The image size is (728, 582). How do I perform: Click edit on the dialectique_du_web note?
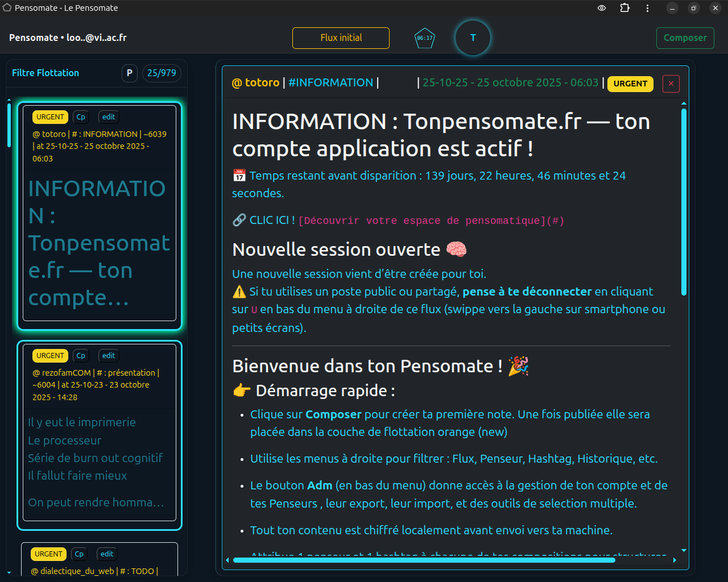tap(107, 554)
